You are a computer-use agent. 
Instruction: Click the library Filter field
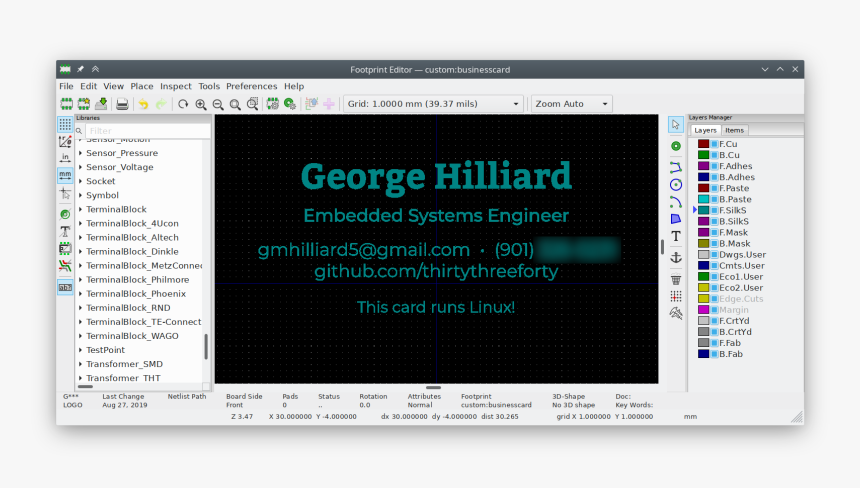[148, 130]
